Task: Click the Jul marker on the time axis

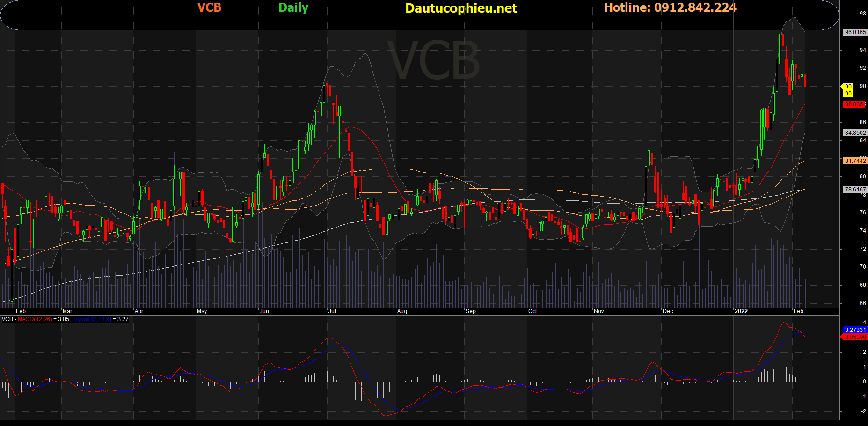Action: click(x=332, y=311)
